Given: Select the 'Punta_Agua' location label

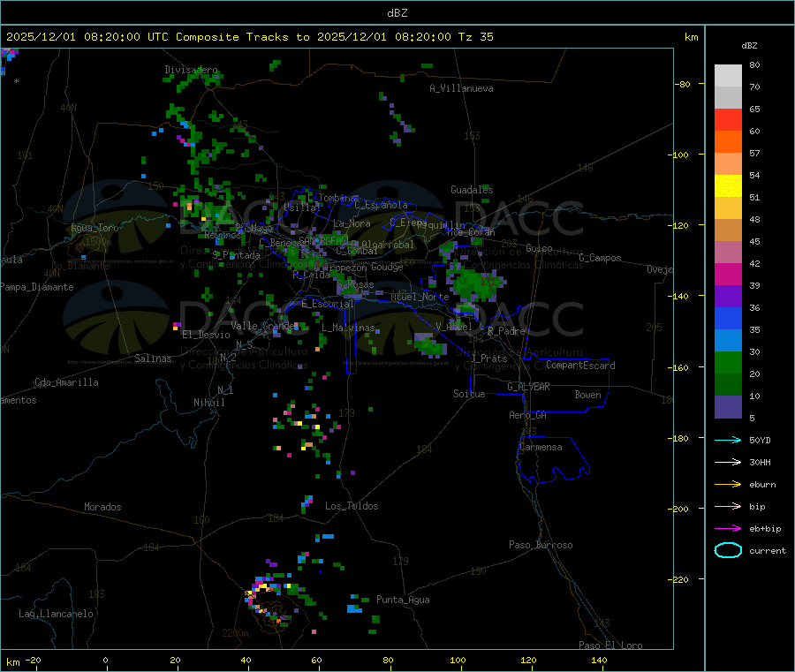Looking at the screenshot, I should [x=403, y=600].
